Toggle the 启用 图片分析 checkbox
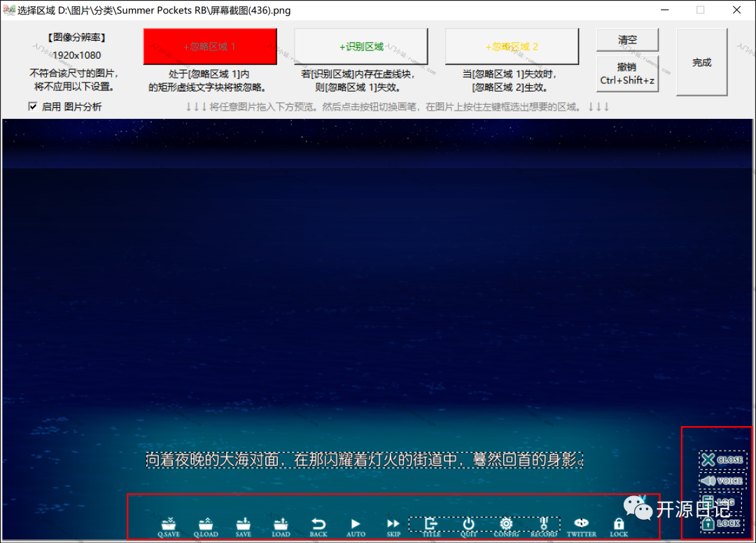The width and height of the screenshot is (756, 543). coord(32,106)
